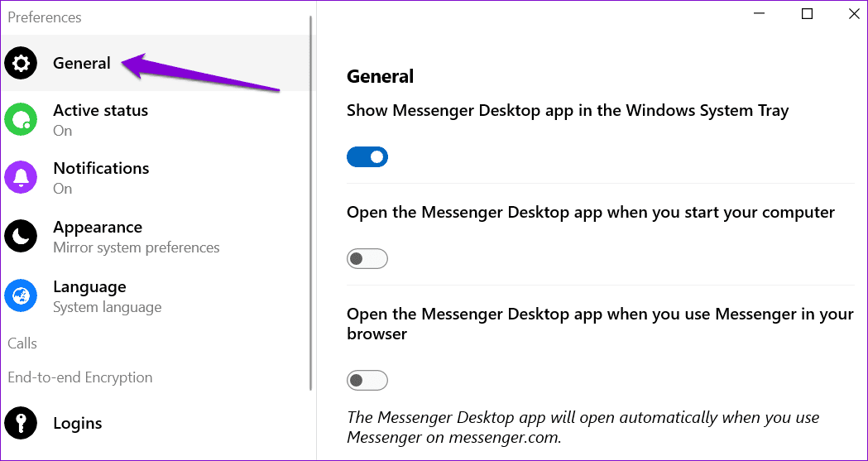This screenshot has width=868, height=461.
Task: Open the Active status preferences
Action: click(155, 119)
